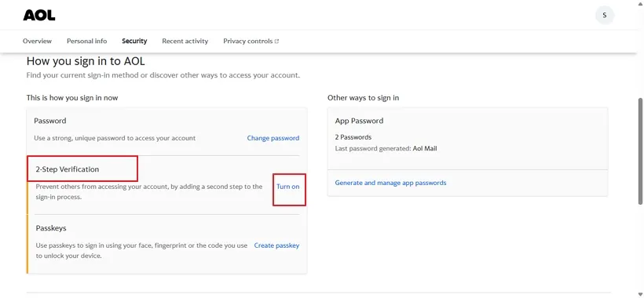644x298 pixels.
Task: Click the Change password link
Action: [273, 138]
